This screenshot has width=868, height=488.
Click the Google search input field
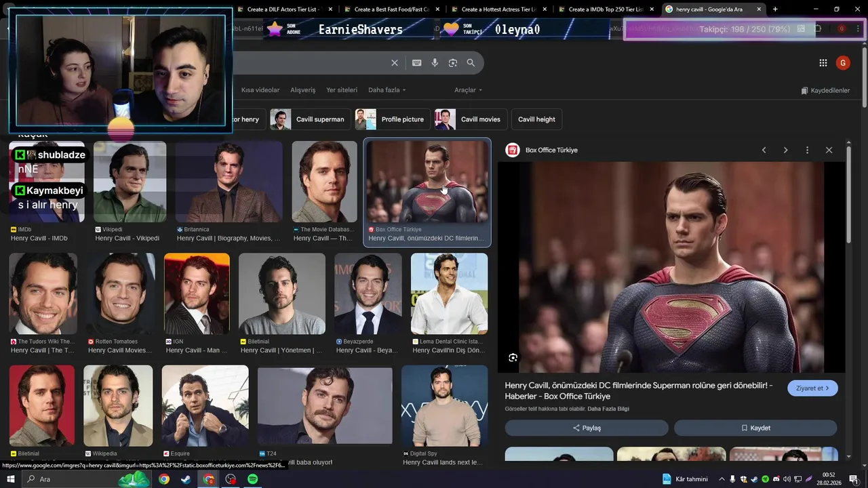[309, 63]
